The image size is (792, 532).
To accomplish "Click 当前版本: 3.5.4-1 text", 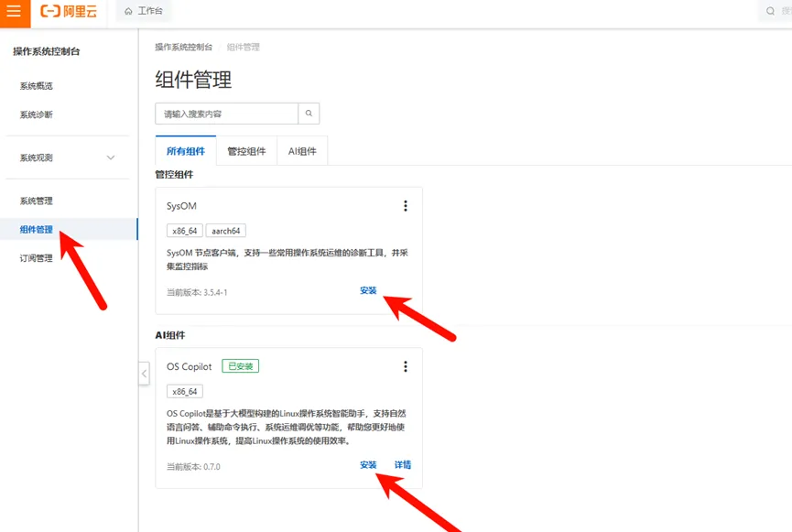I will coord(197,292).
